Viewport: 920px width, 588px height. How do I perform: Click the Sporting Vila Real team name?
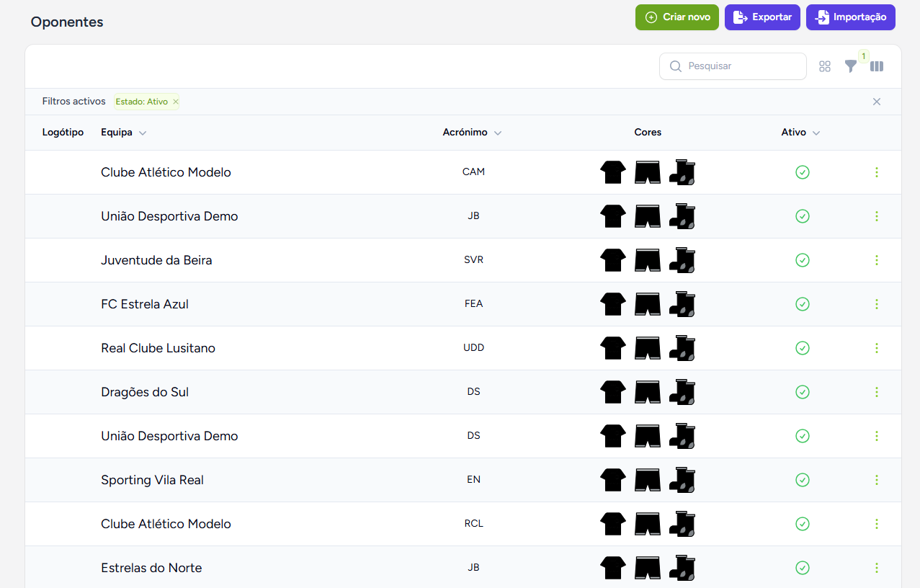(x=152, y=480)
